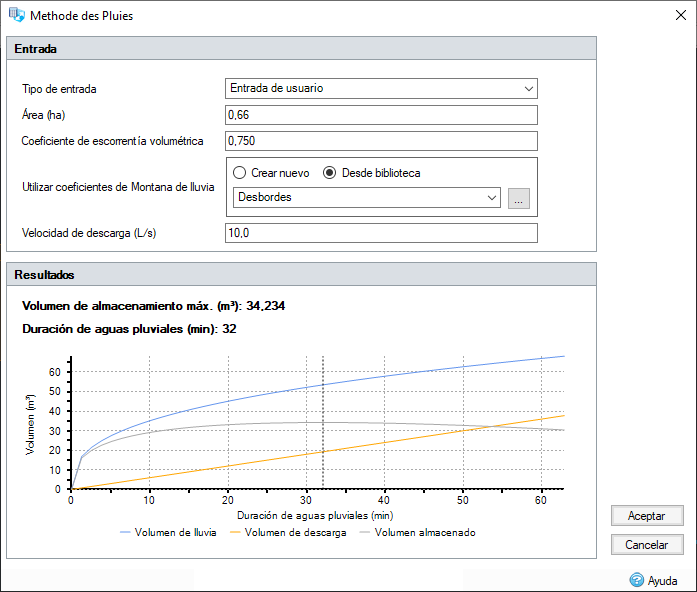
Task: Close the Methode des Pluies dialog
Action: (x=680, y=15)
